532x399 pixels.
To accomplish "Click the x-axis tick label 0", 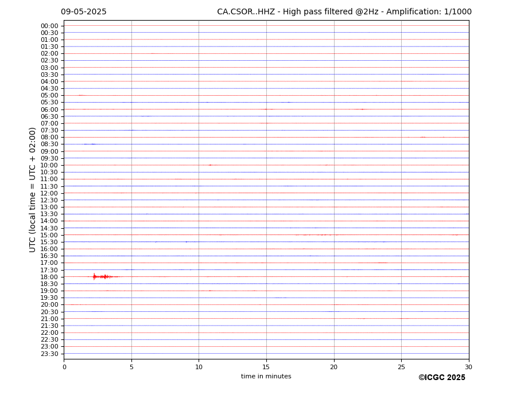I will coord(64,367).
